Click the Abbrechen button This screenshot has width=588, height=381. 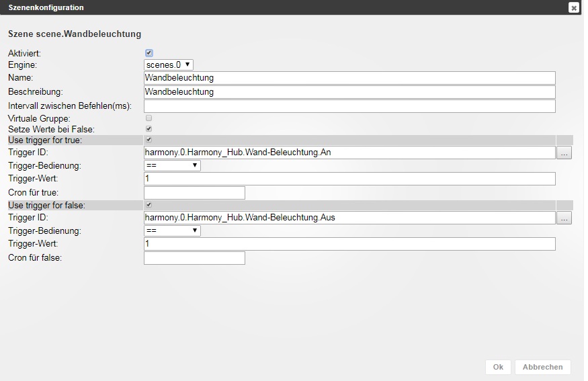(542, 367)
